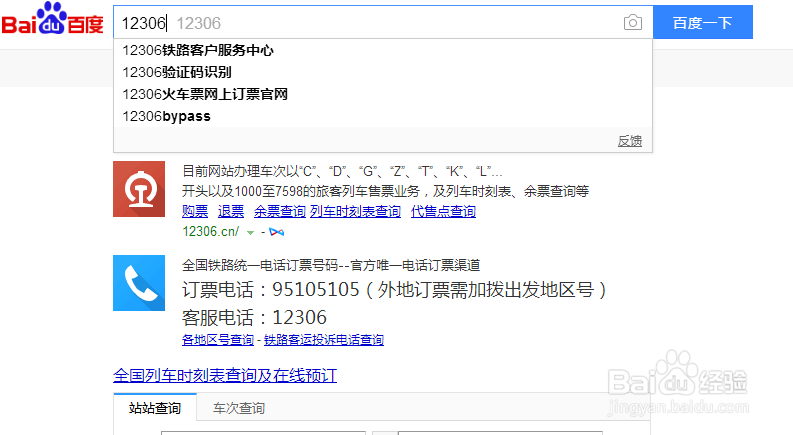
Task: Open the 余票查询 link
Action: (280, 211)
